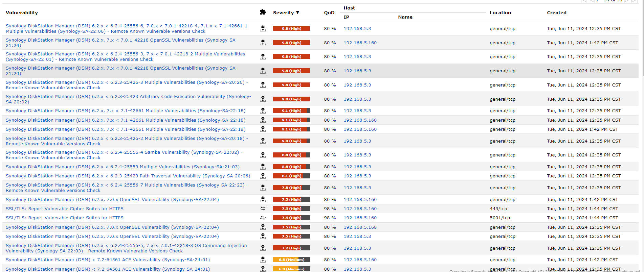Open the Arbitrary Code Execution Vulnerability result

tap(128, 97)
